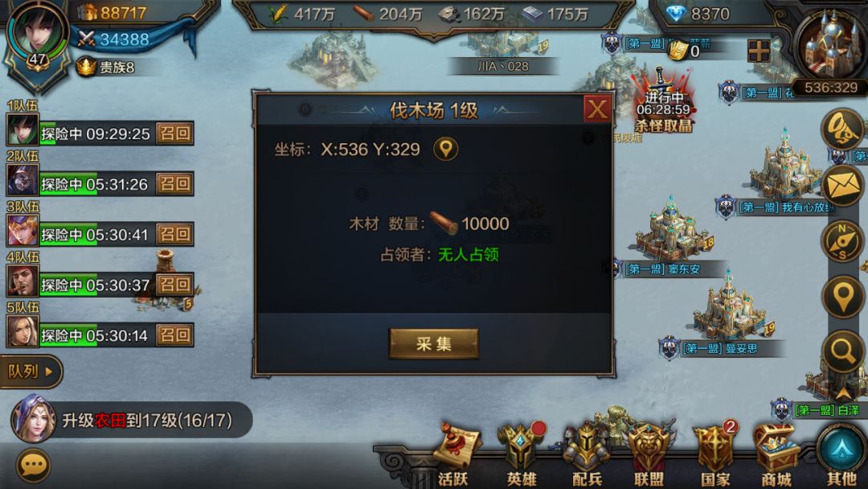Open the 国家 nation icon
This screenshot has height=489, width=868.
[715, 455]
